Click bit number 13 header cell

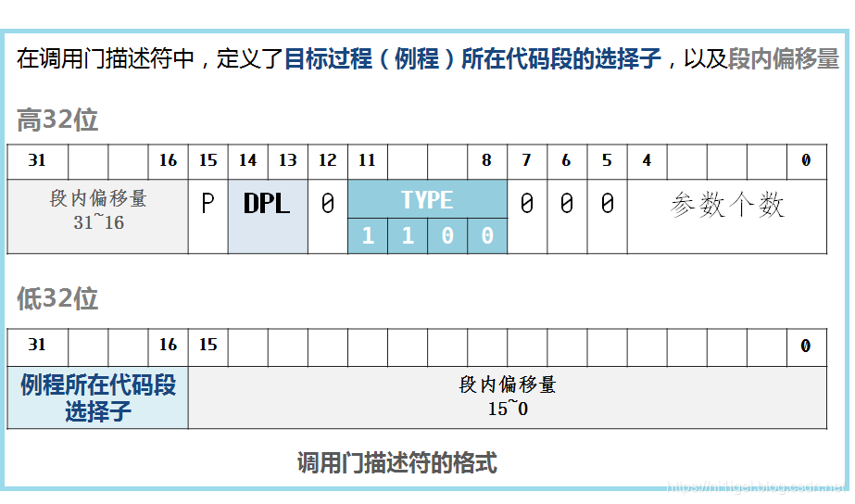click(x=288, y=161)
